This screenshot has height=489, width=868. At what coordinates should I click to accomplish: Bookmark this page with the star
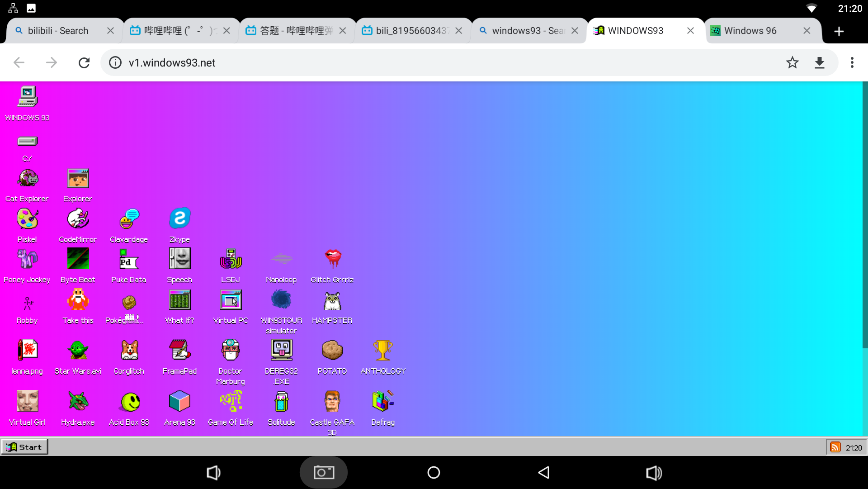[x=792, y=62]
